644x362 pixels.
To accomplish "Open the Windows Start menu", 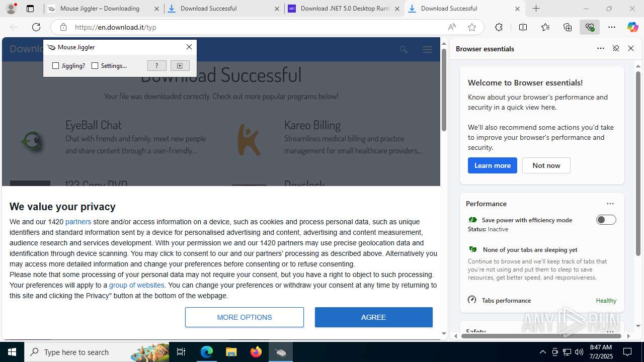I will (x=12, y=352).
